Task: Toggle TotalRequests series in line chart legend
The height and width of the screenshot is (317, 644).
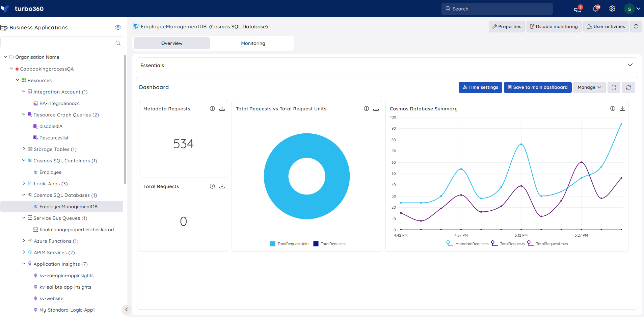Action: 508,243
